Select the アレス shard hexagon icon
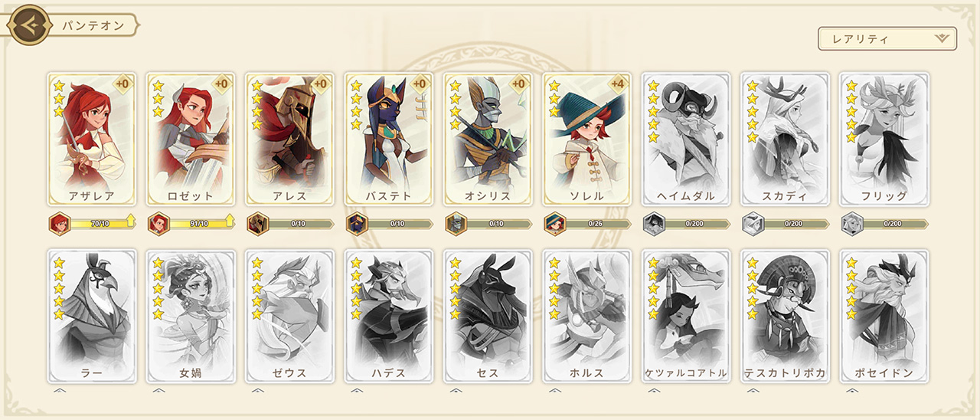Viewport: 980px width, 420px height. tap(258, 224)
